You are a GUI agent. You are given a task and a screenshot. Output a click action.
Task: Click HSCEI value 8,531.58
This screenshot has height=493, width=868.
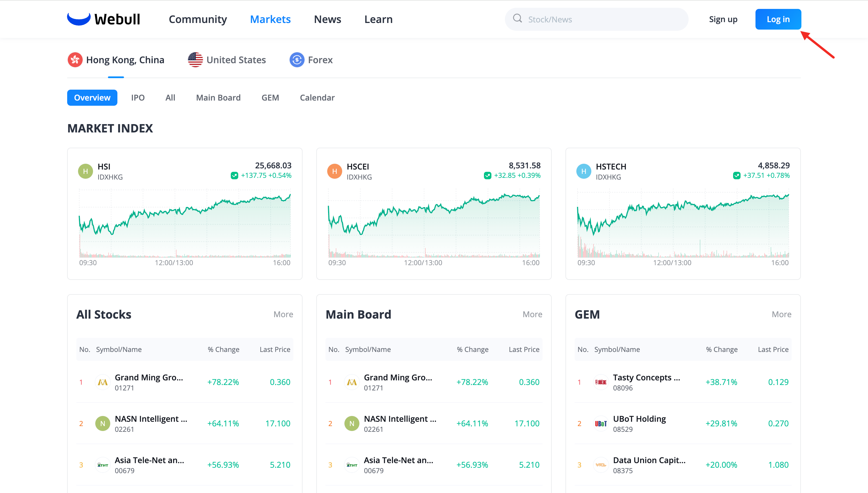[x=524, y=165]
